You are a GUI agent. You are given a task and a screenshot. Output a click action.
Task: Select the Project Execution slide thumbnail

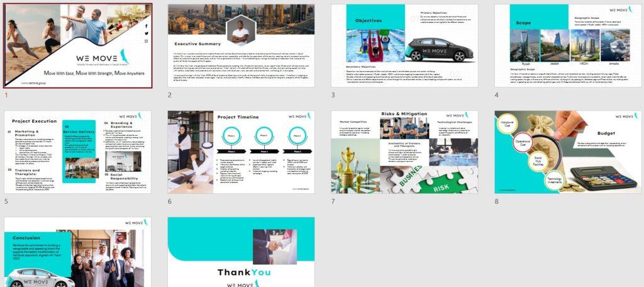[x=77, y=152]
